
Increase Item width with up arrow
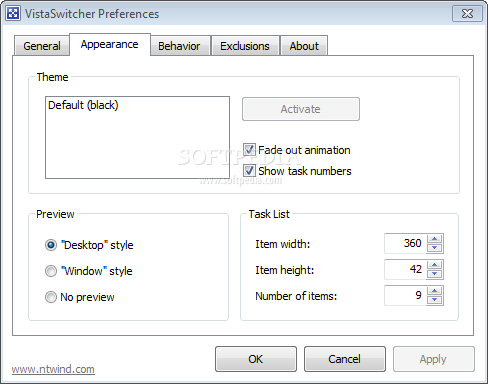tap(434, 239)
